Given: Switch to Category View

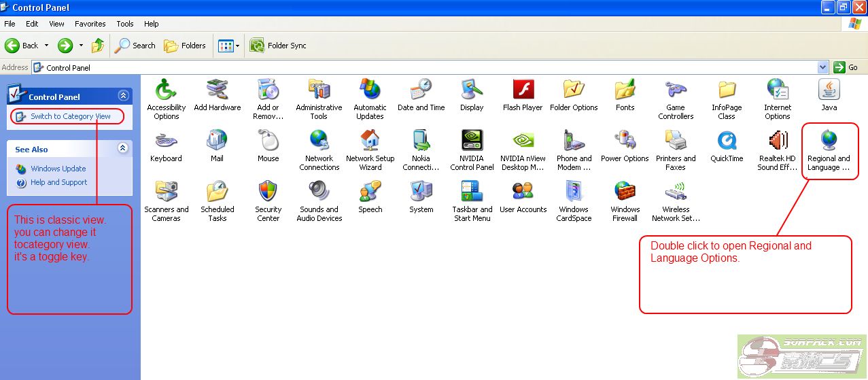Looking at the screenshot, I should tap(70, 116).
